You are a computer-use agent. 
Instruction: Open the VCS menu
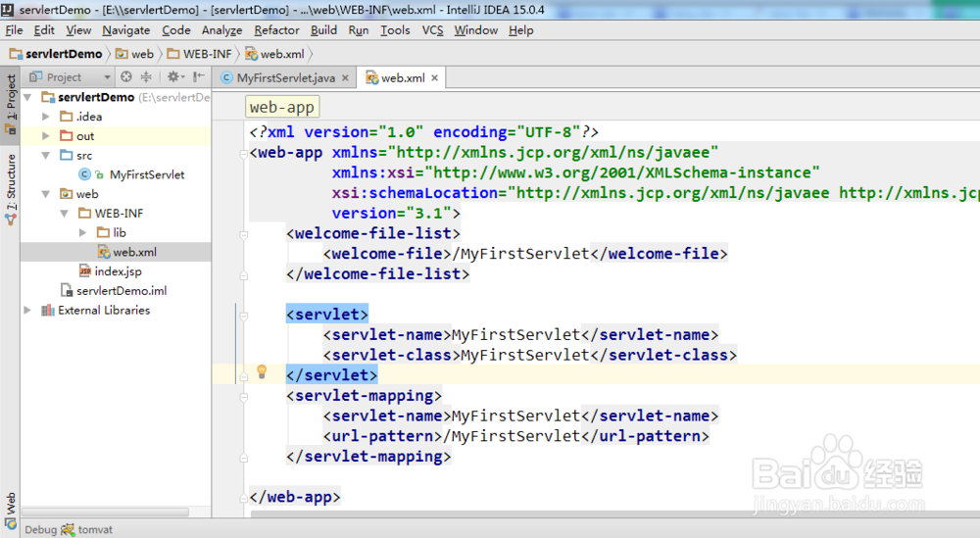[x=432, y=30]
